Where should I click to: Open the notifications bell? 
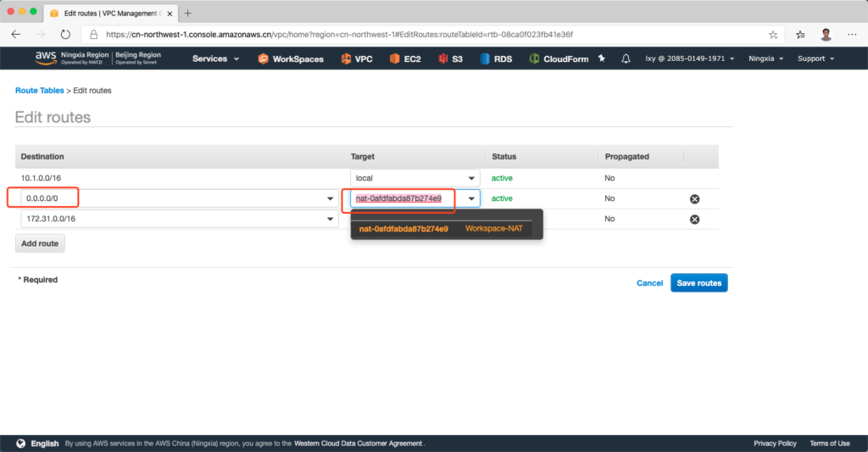[626, 59]
